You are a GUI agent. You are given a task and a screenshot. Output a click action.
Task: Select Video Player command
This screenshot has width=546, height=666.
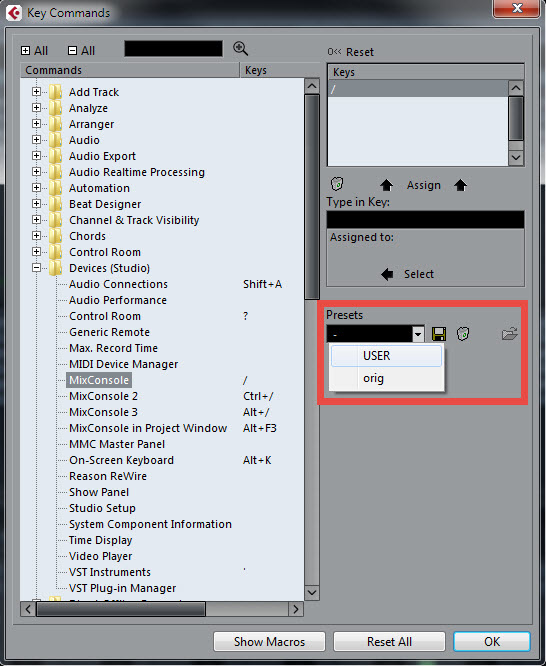(x=100, y=556)
